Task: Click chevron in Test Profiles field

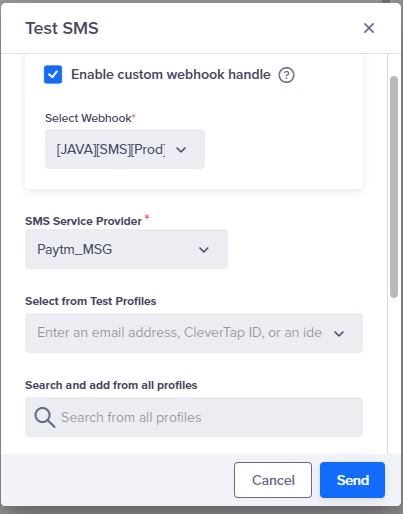Action: click(339, 333)
